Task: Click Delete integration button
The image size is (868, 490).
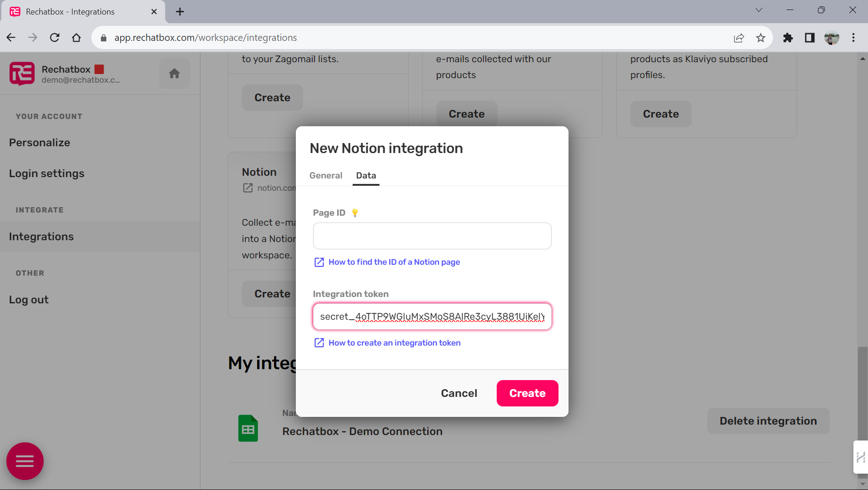Action: point(768,421)
